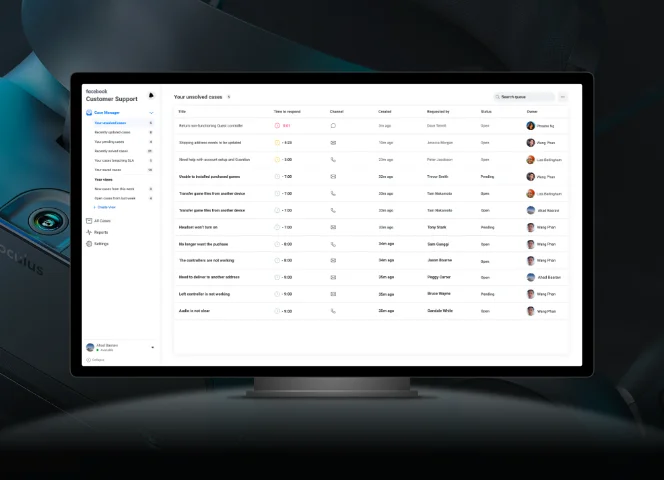
Task: Click phone icon for account setup case
Action: [x=333, y=160]
